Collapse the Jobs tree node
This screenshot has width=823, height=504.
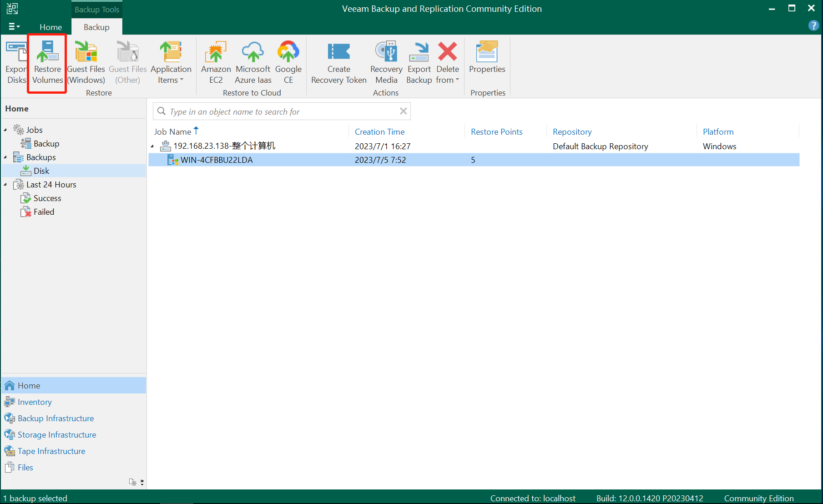[5, 130]
